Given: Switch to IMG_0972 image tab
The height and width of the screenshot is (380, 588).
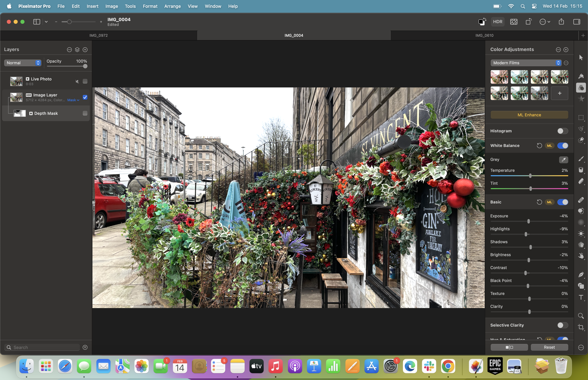Looking at the screenshot, I should (x=99, y=35).
